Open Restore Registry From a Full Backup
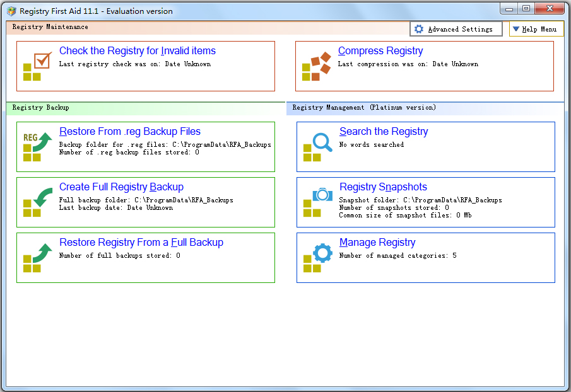This screenshot has height=392, width=571. [142, 242]
